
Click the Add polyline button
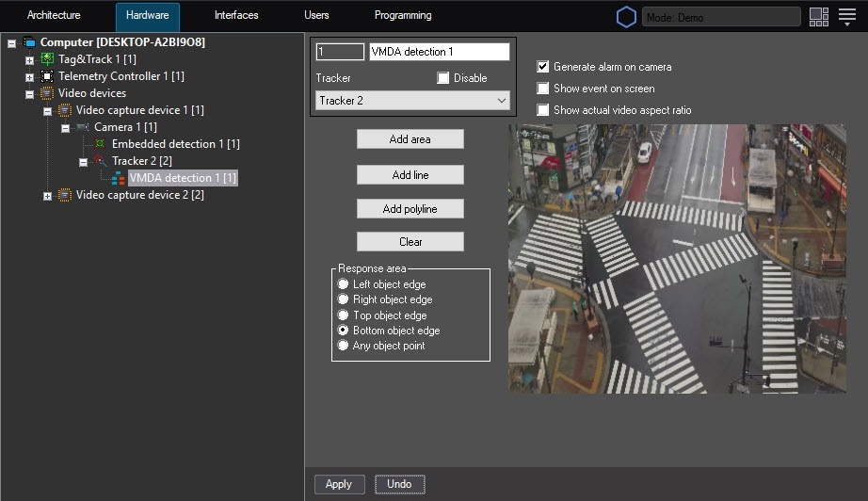coord(410,209)
